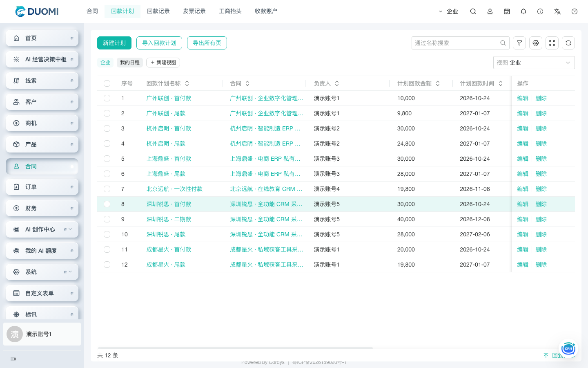Switch to the 回款记录 tab

(158, 11)
